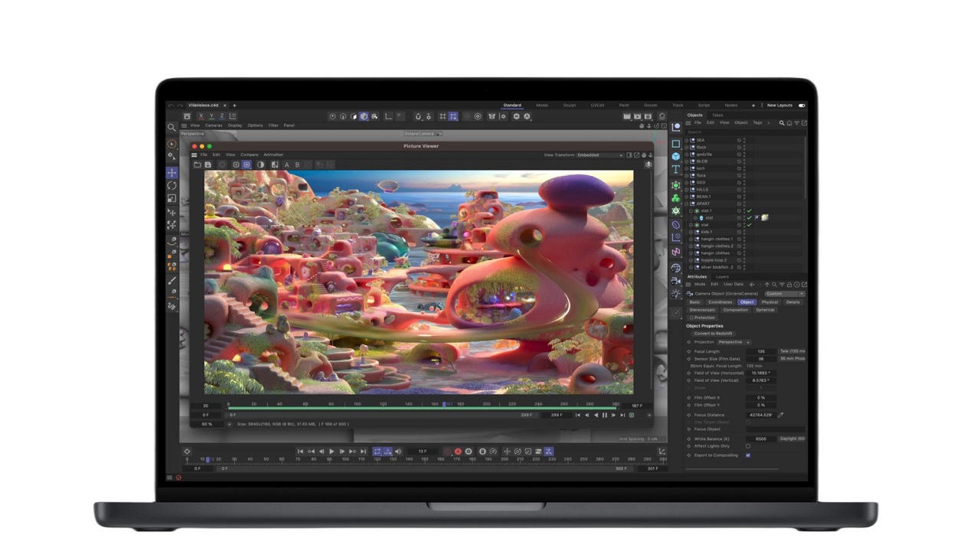Open the Coordinates attribute tab button
Screen dimensions: 980x551
pos(720,302)
